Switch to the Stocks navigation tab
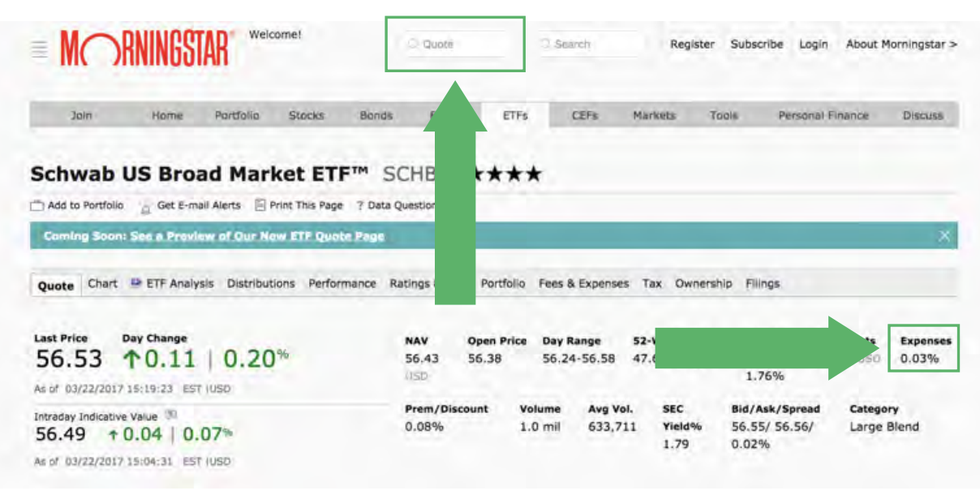The width and height of the screenshot is (980, 495). (x=307, y=115)
